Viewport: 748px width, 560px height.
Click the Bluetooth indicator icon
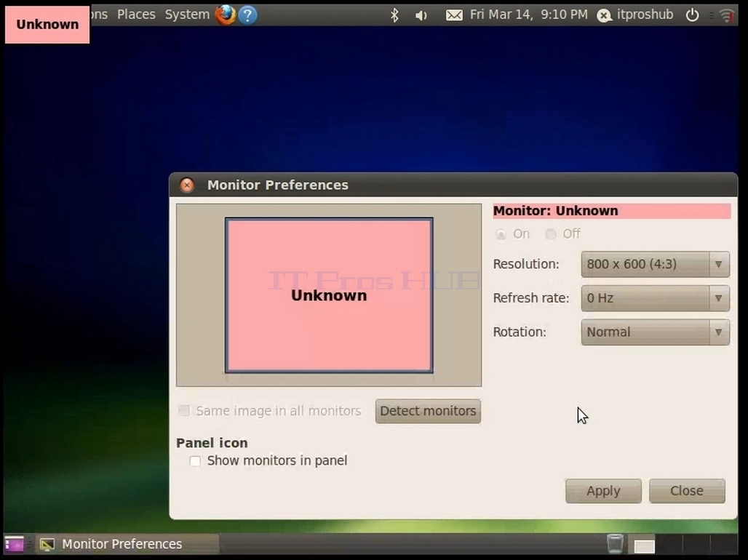[394, 15]
